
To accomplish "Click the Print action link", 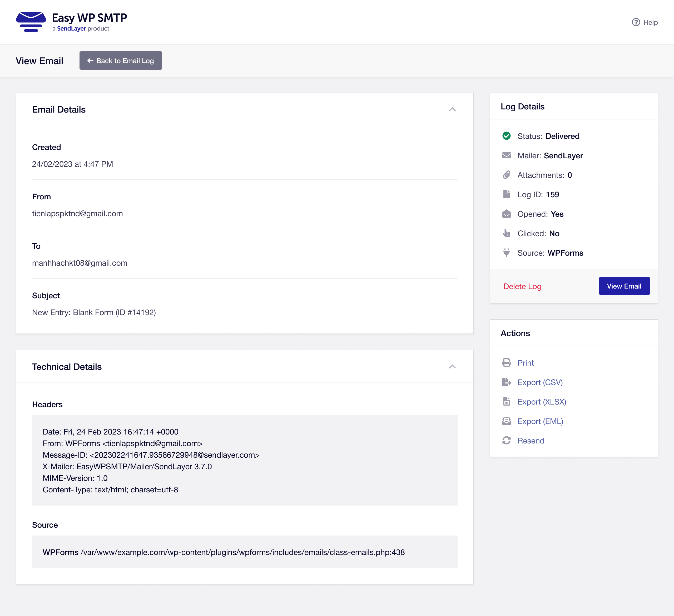I will 525,363.
